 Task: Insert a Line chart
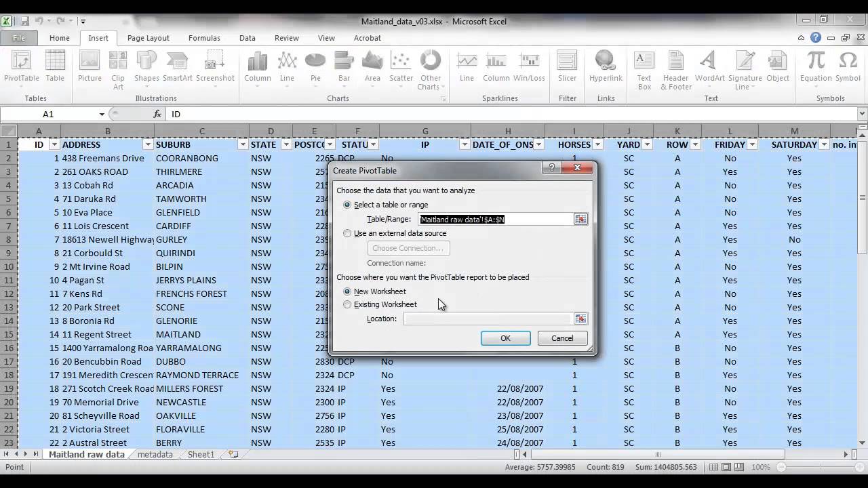coord(287,68)
